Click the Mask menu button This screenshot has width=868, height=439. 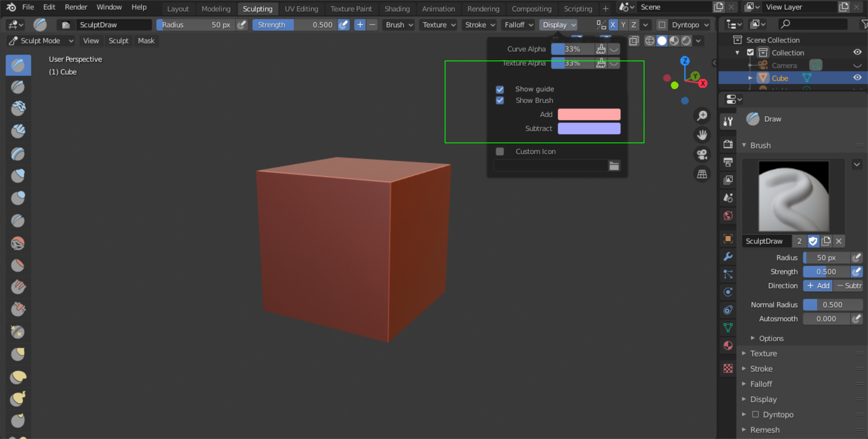(146, 41)
